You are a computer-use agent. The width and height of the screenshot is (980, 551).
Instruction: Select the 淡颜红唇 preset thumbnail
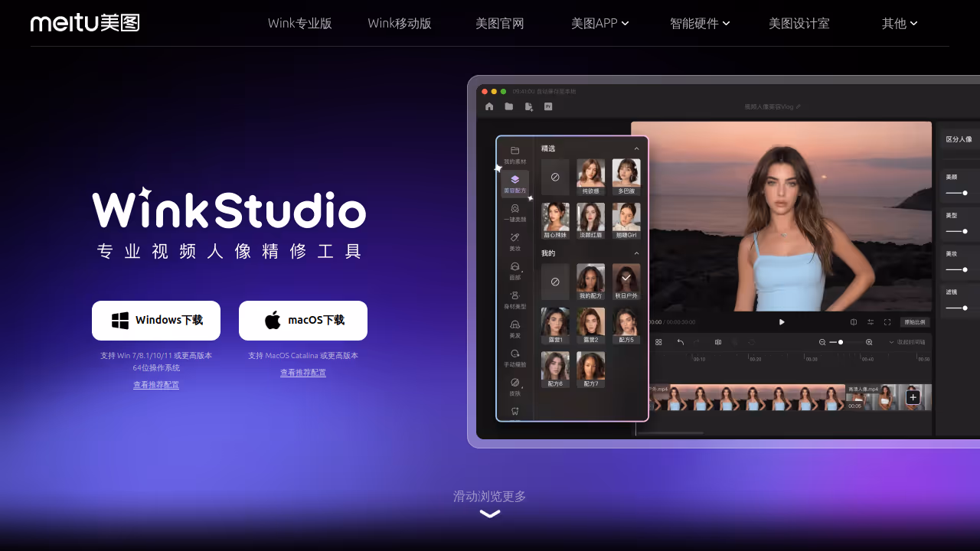pos(590,221)
